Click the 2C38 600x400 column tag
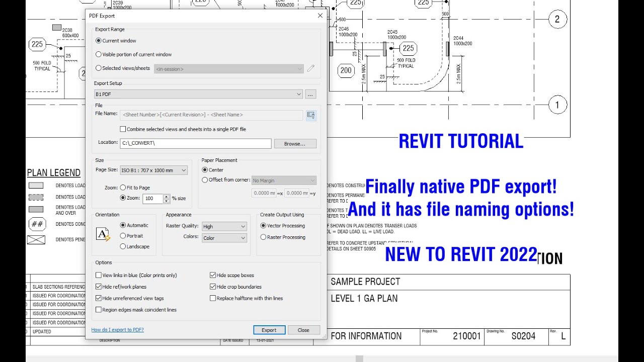Screen dimensions: 644x362 pos(70,33)
